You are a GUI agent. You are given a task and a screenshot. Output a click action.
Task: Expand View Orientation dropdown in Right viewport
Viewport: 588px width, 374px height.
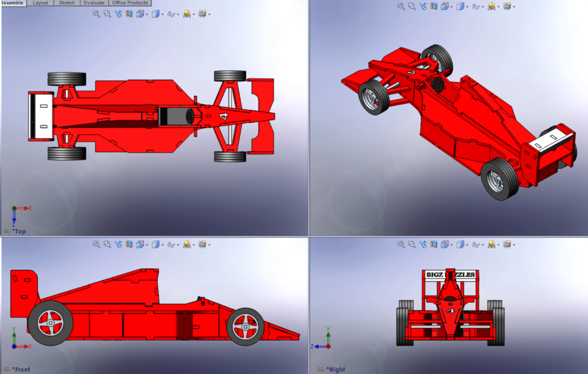click(451, 244)
